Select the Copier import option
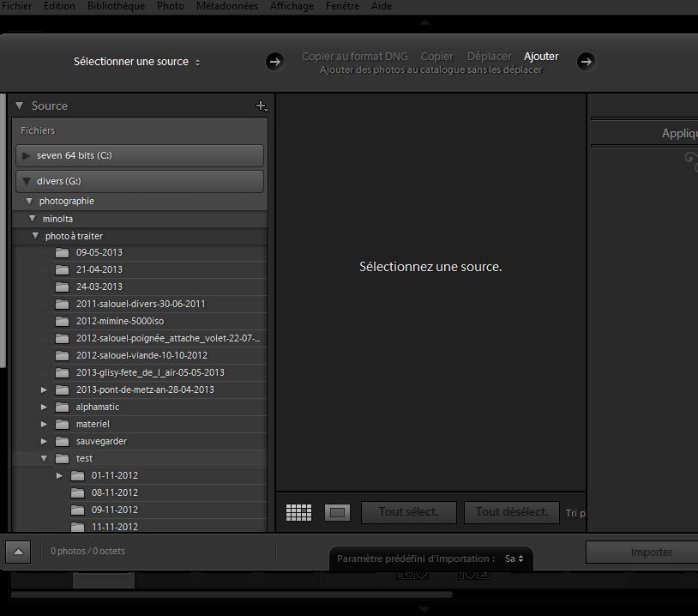Viewport: 698px width, 616px height. (436, 57)
